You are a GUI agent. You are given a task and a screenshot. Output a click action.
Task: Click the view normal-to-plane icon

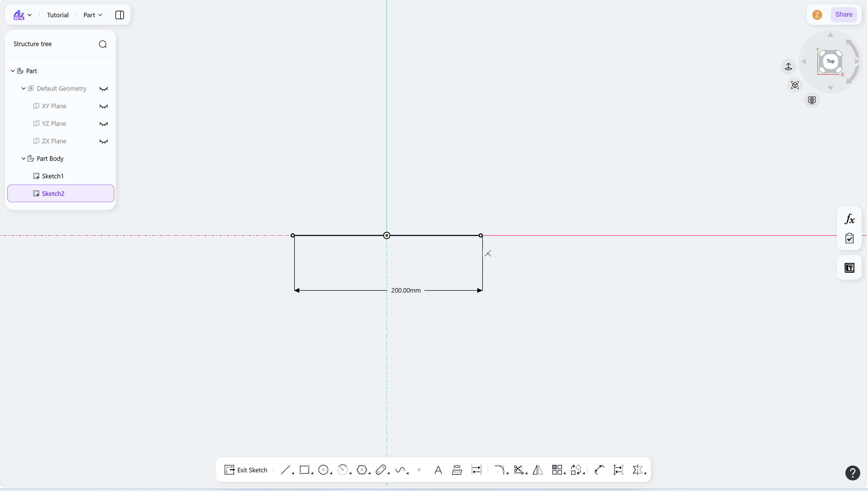click(788, 66)
